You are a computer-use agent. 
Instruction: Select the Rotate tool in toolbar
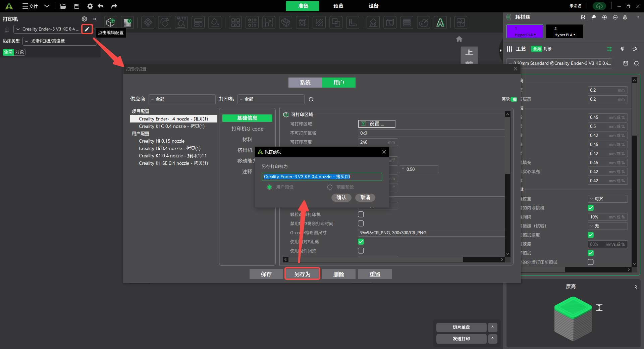pos(165,22)
